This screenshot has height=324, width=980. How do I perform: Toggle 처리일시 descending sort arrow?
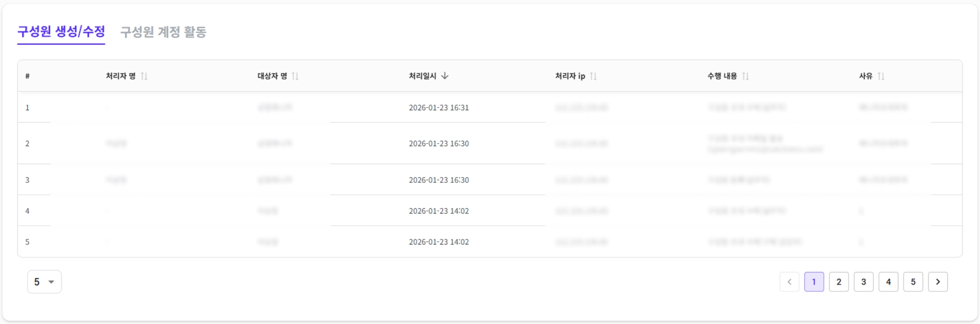(x=445, y=76)
